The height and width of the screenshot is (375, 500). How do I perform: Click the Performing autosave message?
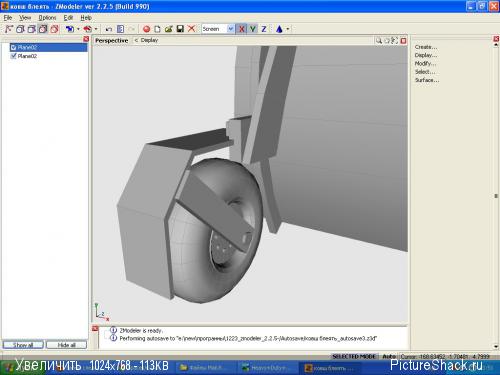pyautogui.click(x=248, y=339)
